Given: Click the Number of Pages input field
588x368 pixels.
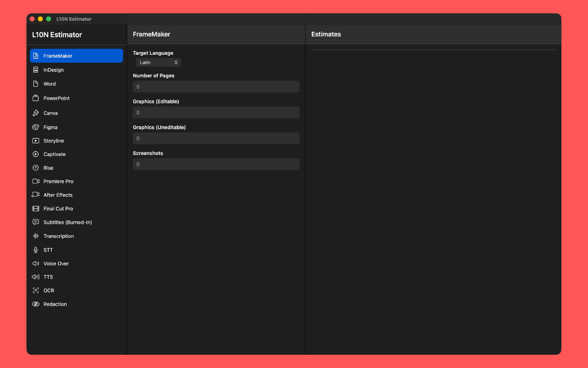Looking at the screenshot, I should 216,86.
